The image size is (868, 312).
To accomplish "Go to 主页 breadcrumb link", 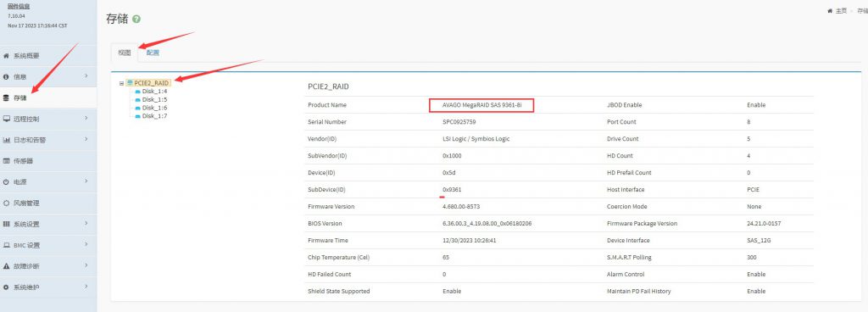I will point(841,11).
